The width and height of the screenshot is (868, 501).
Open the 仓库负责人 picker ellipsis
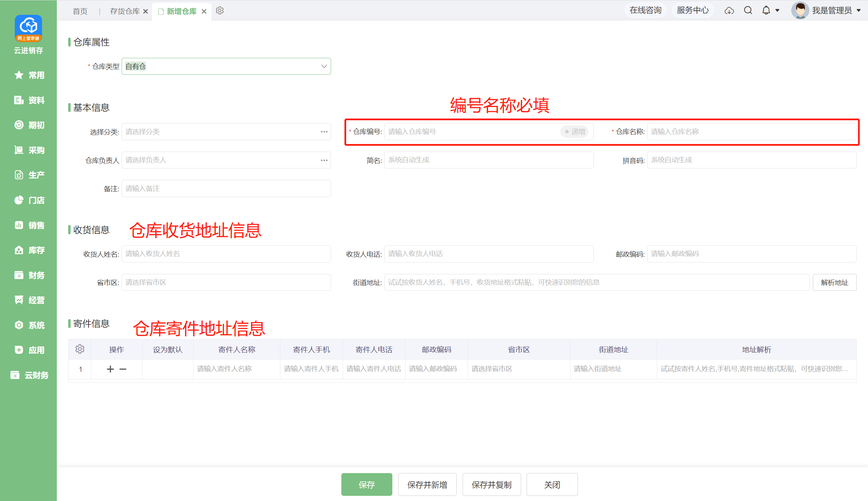coord(324,160)
